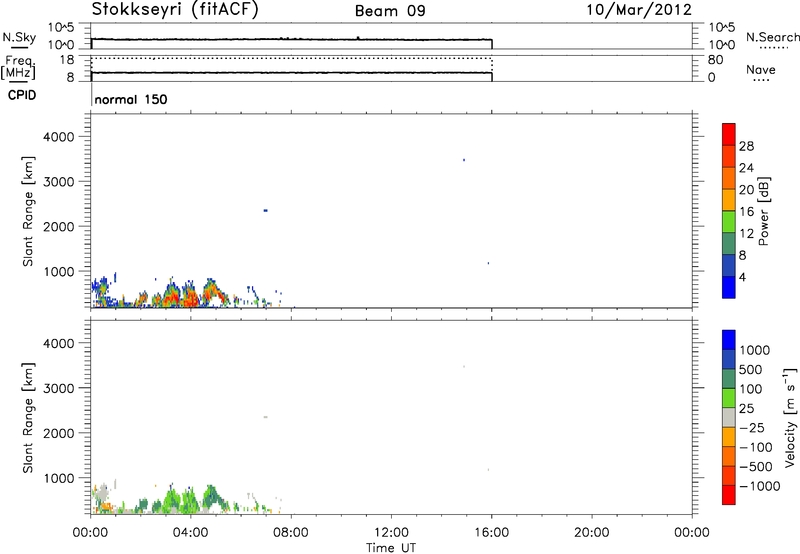Image resolution: width=800 pixels, height=554 pixels.
Task: Click the "08:00" time tick label
Action: point(291,533)
